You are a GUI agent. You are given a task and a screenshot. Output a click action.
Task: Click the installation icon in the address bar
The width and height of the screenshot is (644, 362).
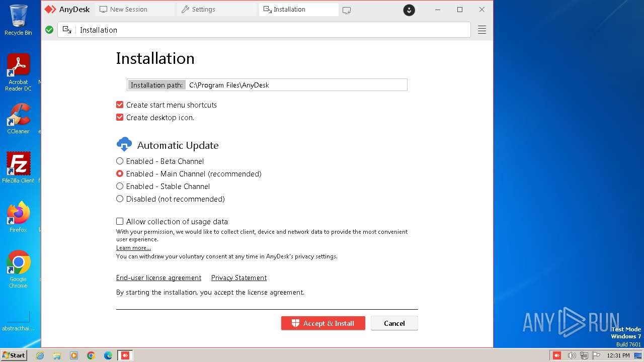tap(67, 30)
